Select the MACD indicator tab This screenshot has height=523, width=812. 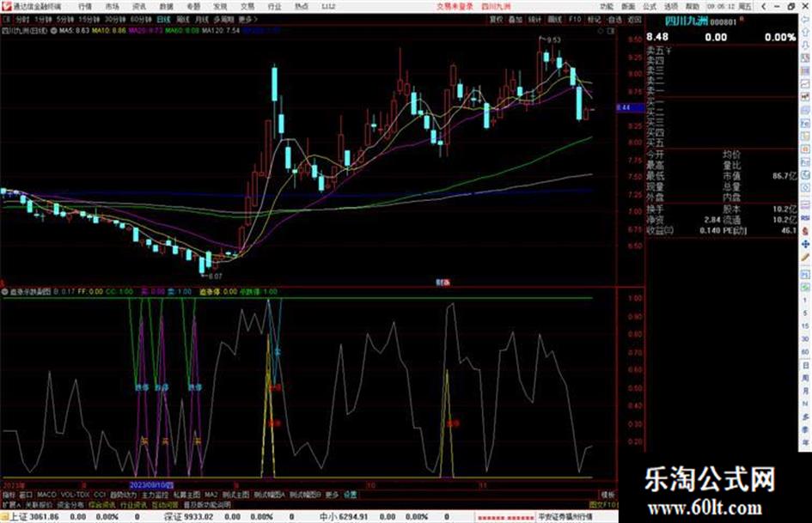tap(46, 495)
